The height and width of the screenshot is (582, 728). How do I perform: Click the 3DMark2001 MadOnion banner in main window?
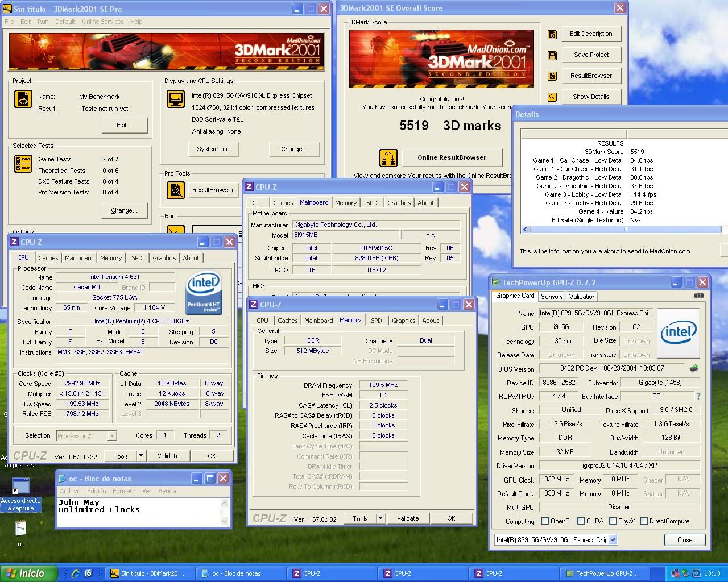pyautogui.click(x=166, y=52)
